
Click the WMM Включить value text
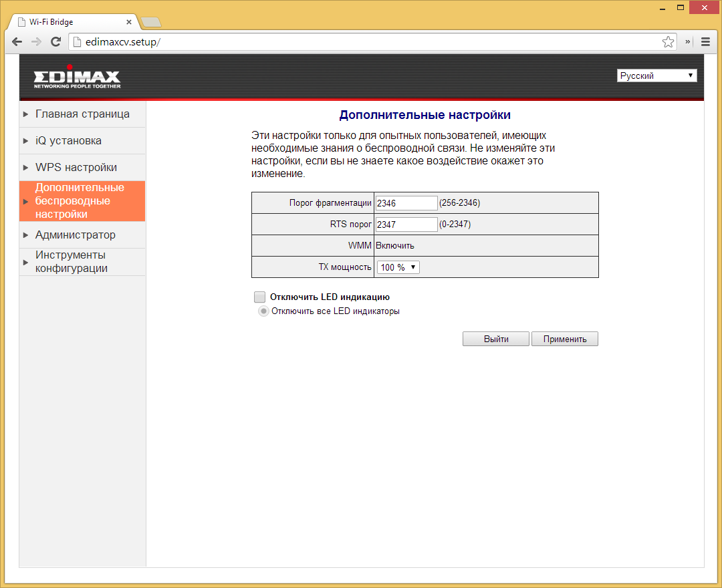click(x=394, y=246)
